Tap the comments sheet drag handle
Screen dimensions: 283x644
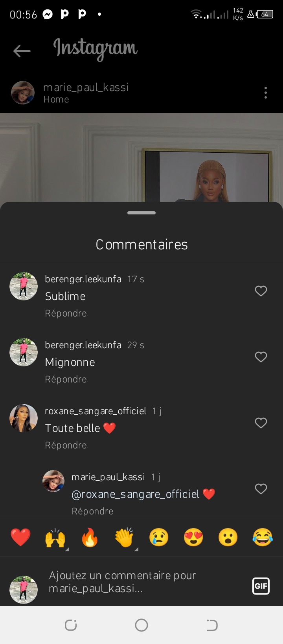click(141, 213)
